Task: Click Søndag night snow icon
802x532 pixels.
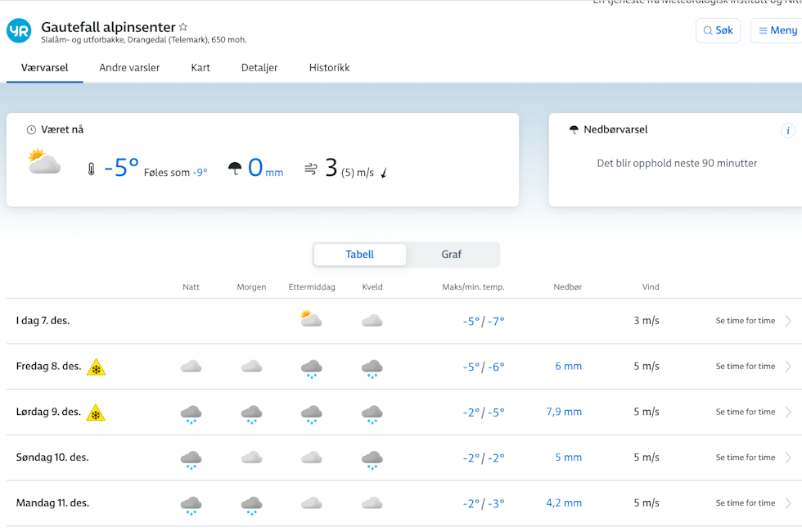Action: [x=191, y=460]
